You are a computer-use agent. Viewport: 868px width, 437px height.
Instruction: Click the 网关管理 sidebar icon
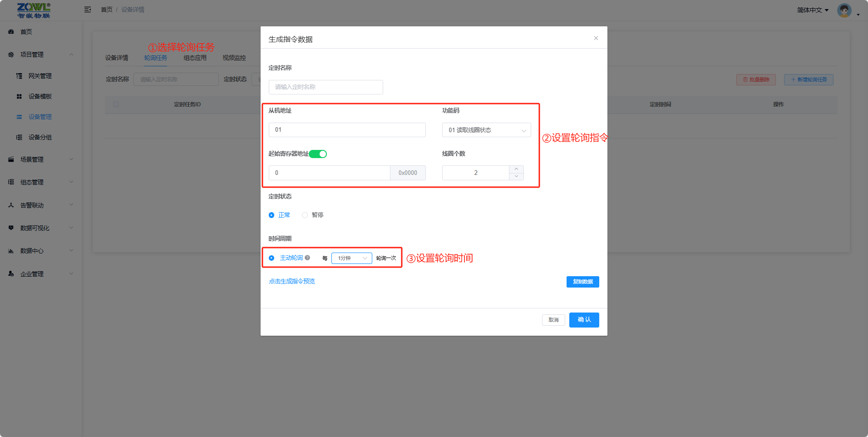pos(19,76)
